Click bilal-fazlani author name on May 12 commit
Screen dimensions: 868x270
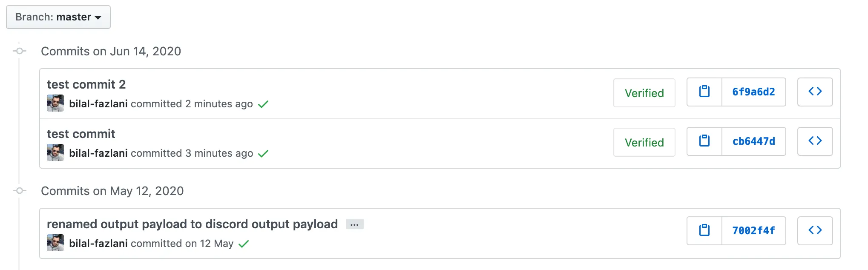tap(98, 244)
